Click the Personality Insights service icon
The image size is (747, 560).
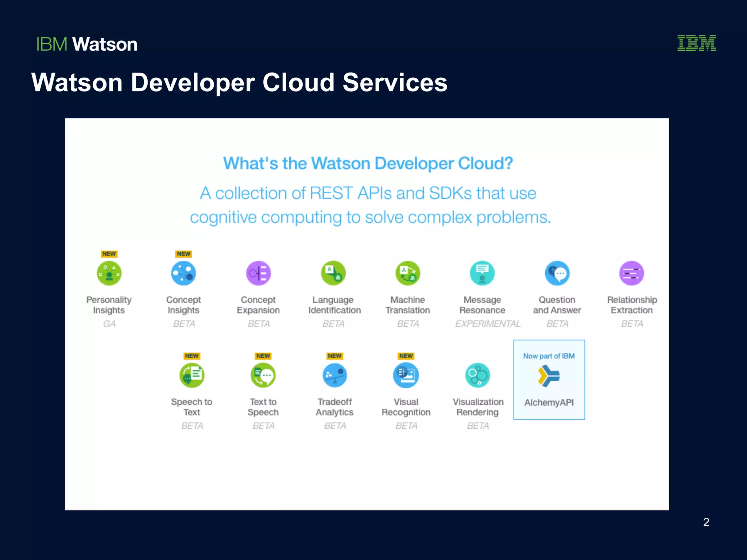tap(109, 273)
